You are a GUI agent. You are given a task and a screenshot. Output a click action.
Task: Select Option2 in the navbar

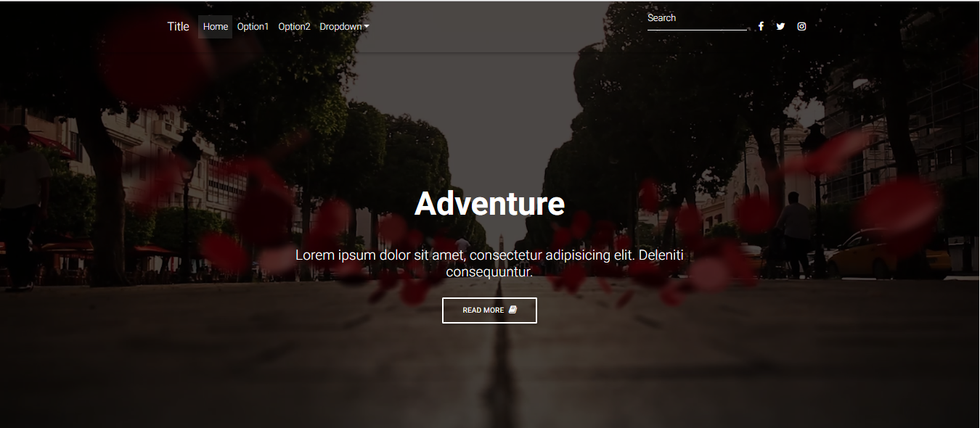pos(294,27)
